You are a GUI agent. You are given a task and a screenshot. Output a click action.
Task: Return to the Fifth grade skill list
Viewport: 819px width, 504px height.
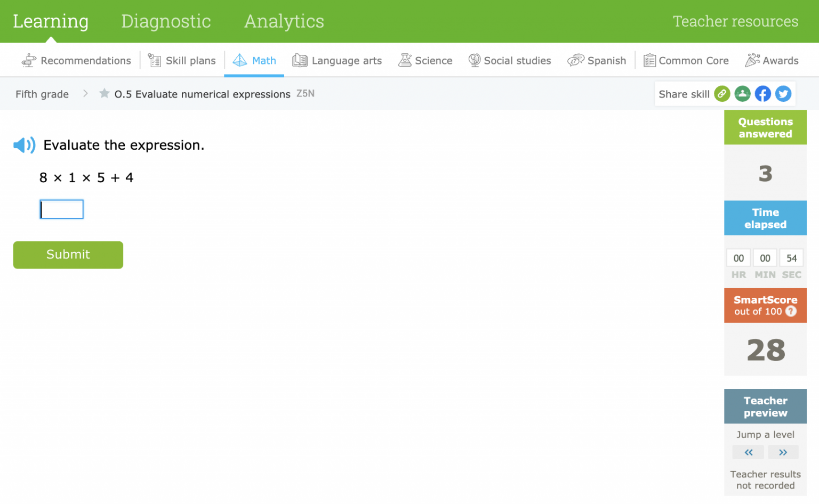[x=42, y=94]
